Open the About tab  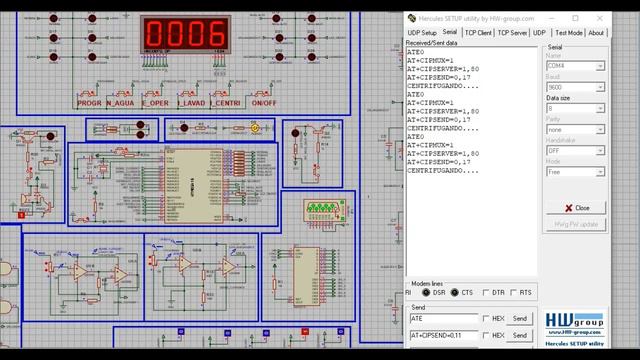[596, 33]
